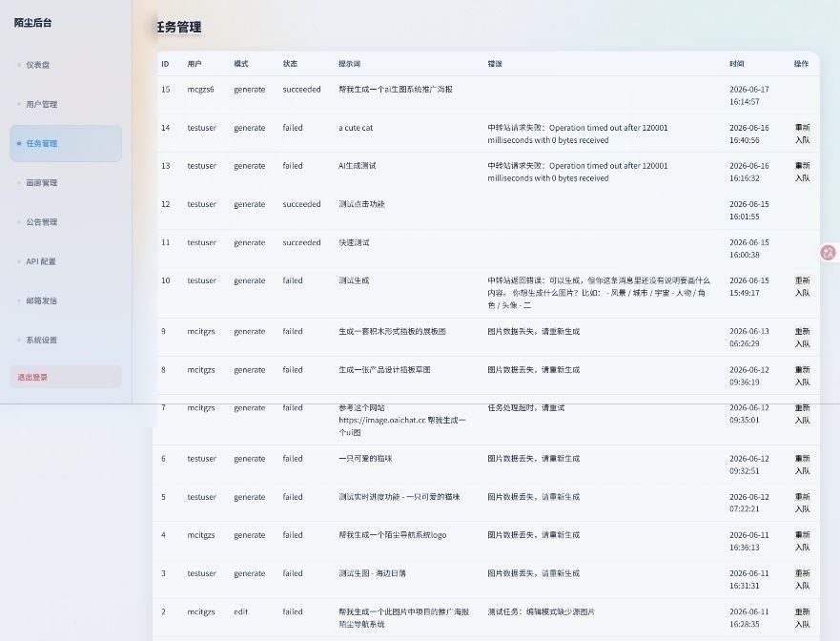Click 重新入队 for task ID 9

click(802, 337)
